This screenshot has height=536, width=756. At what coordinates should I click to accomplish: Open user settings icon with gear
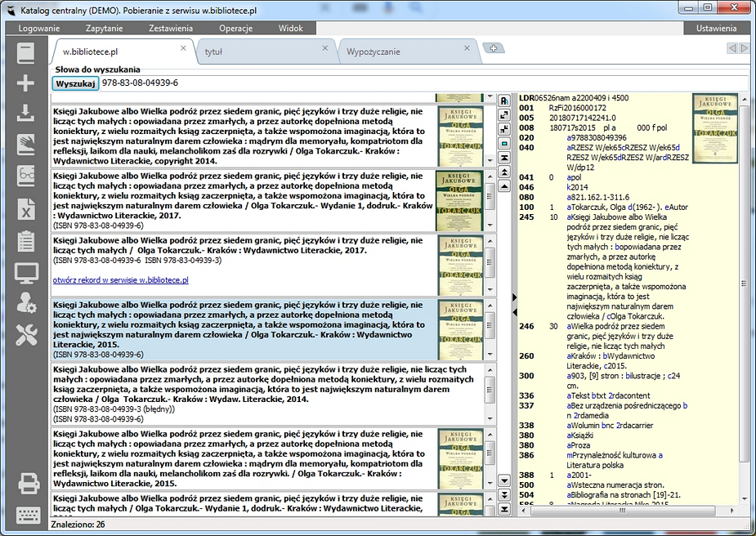coord(26,302)
